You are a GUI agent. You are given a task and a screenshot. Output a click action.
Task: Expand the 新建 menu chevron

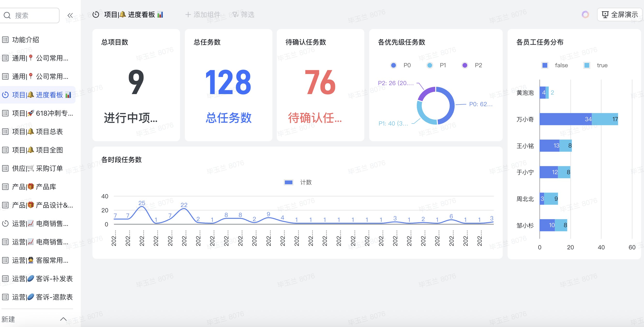point(63,319)
